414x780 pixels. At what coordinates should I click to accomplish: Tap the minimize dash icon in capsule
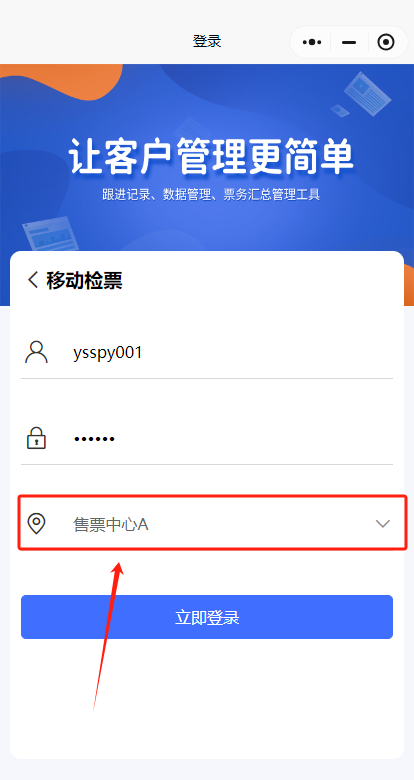[349, 43]
